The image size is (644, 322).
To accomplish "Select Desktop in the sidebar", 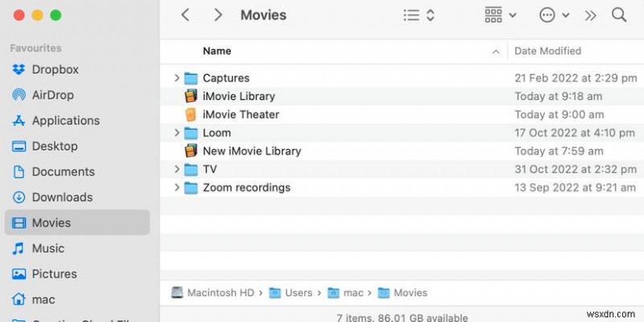I will coord(45,146).
